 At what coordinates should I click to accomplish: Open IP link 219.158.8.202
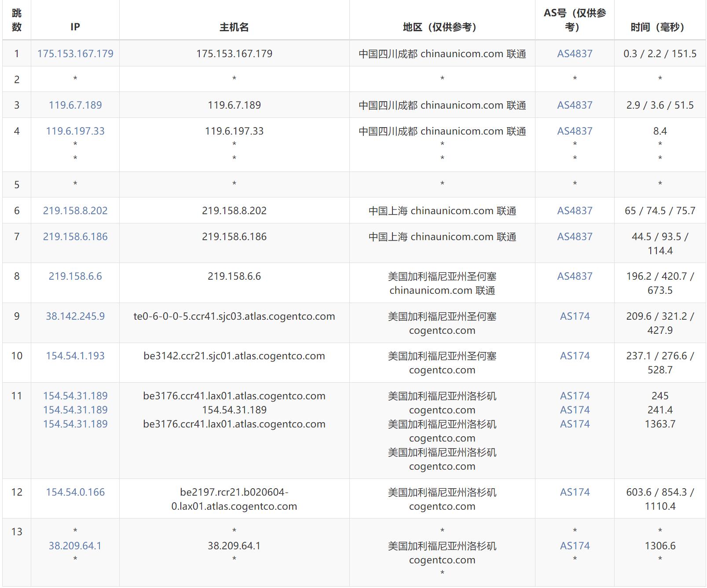75,211
